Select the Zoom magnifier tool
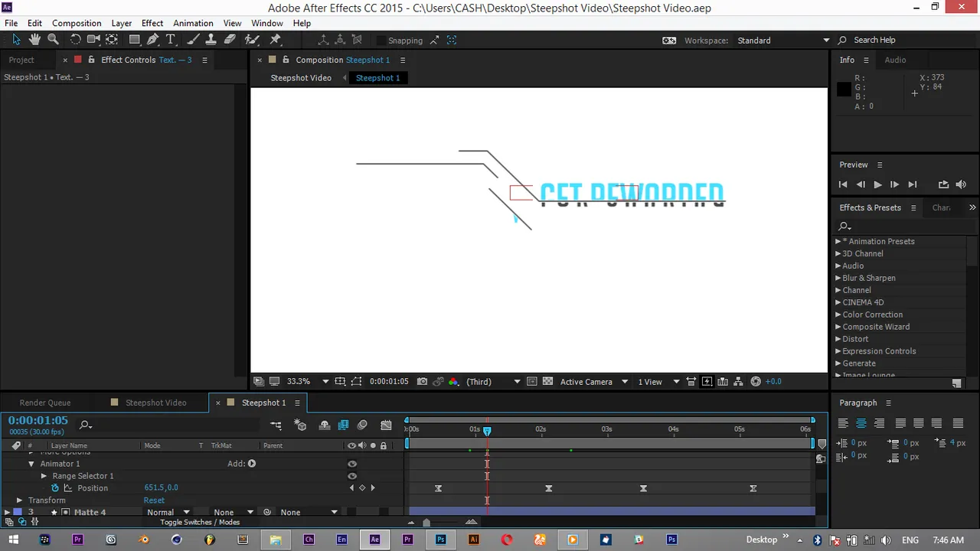 click(53, 40)
